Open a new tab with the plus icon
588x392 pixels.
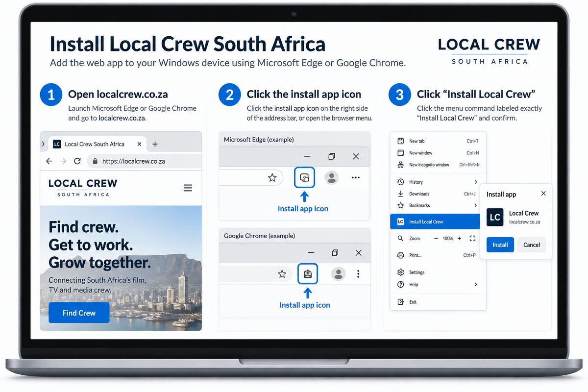(x=155, y=144)
